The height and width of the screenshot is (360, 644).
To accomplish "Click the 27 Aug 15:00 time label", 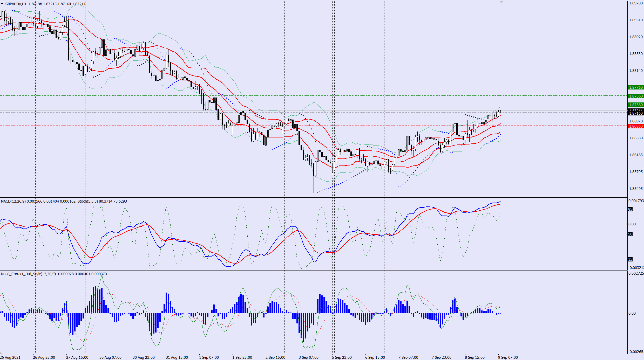I will pyautogui.click(x=77, y=357).
